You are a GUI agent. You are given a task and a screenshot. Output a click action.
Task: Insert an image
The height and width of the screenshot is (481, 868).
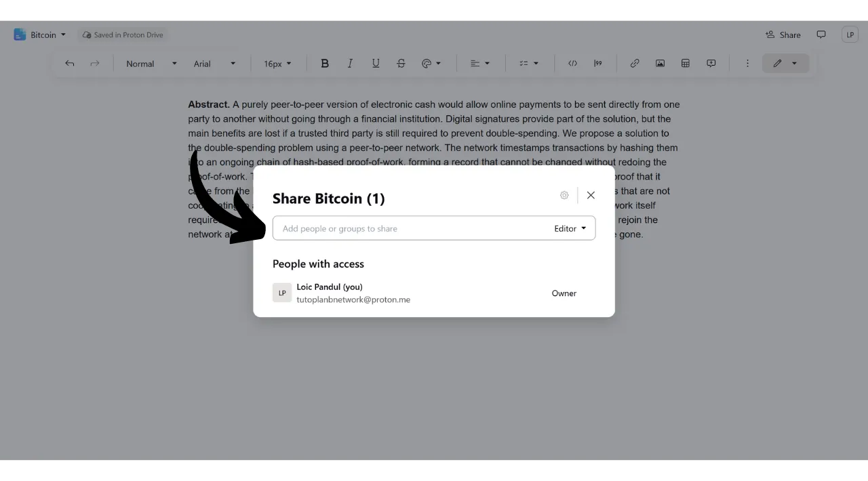click(660, 64)
